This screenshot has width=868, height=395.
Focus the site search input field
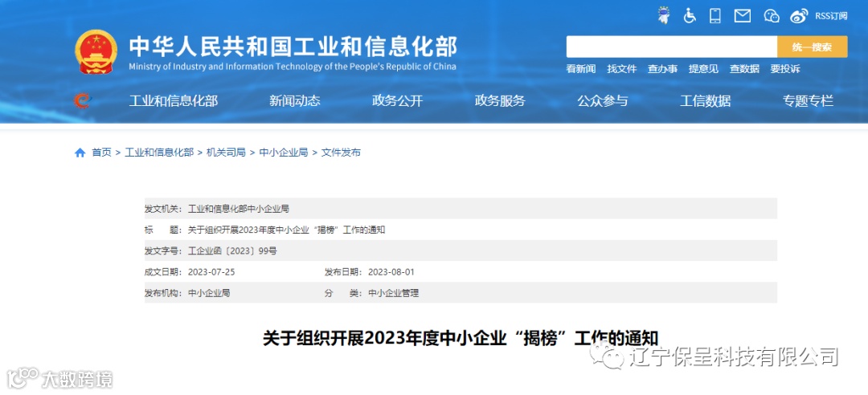[671, 47]
